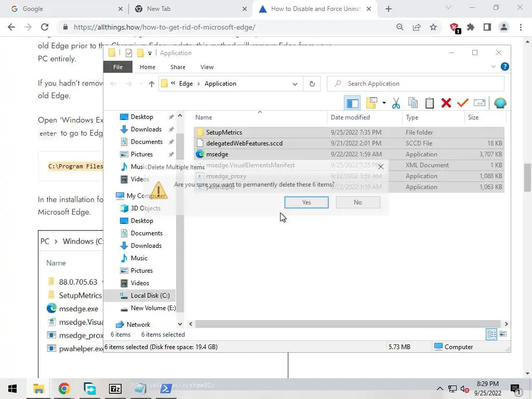Open 7-Zip from the taskbar
This screenshot has width=532, height=399.
[115, 389]
